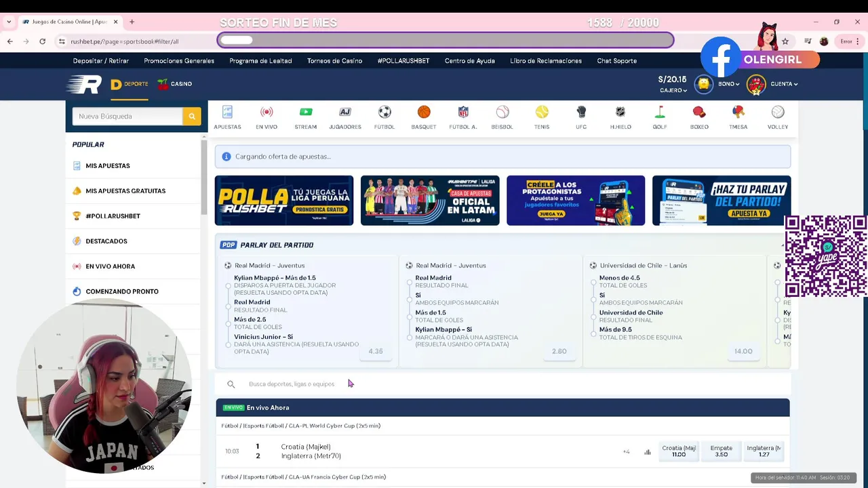Switch to the Casino tab
Screen dimensions: 868x488
click(x=175, y=84)
